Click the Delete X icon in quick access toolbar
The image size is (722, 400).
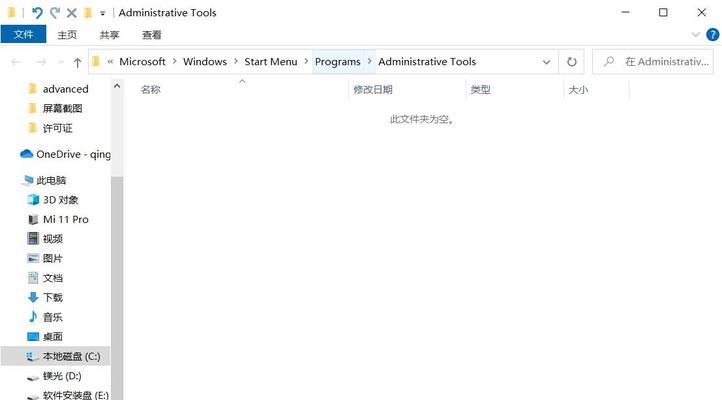point(71,13)
